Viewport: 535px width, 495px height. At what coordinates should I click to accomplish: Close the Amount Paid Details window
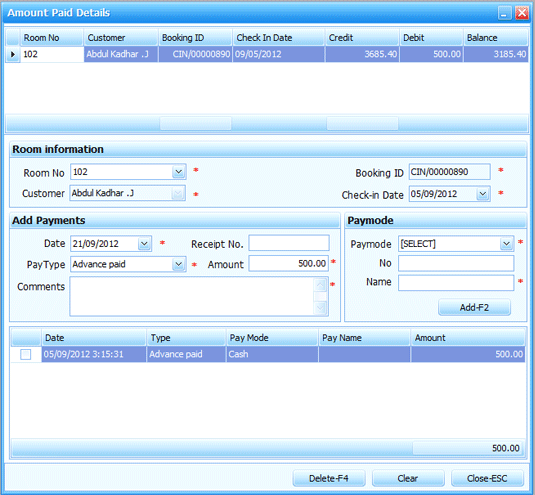tap(522, 13)
